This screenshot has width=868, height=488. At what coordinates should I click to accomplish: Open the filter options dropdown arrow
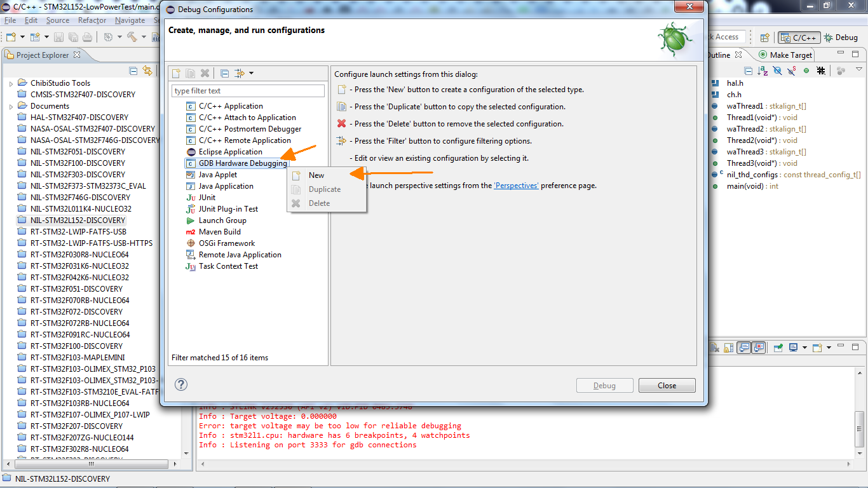coord(252,74)
